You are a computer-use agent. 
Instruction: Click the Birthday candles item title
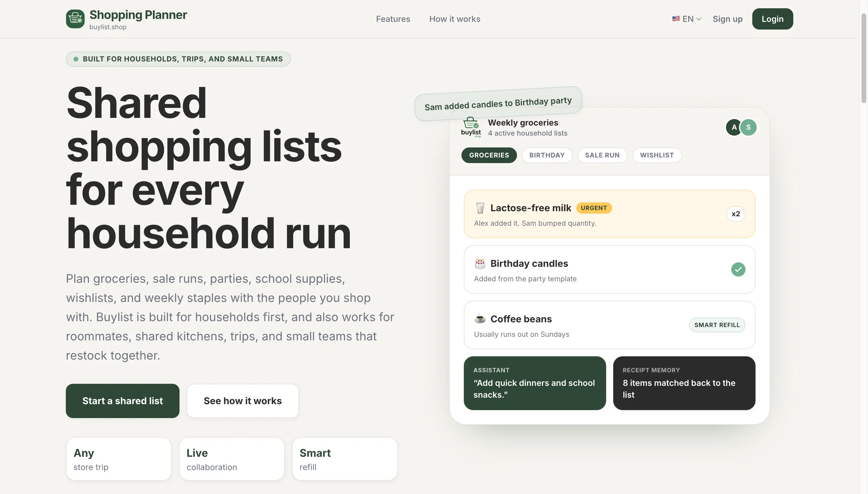point(529,264)
